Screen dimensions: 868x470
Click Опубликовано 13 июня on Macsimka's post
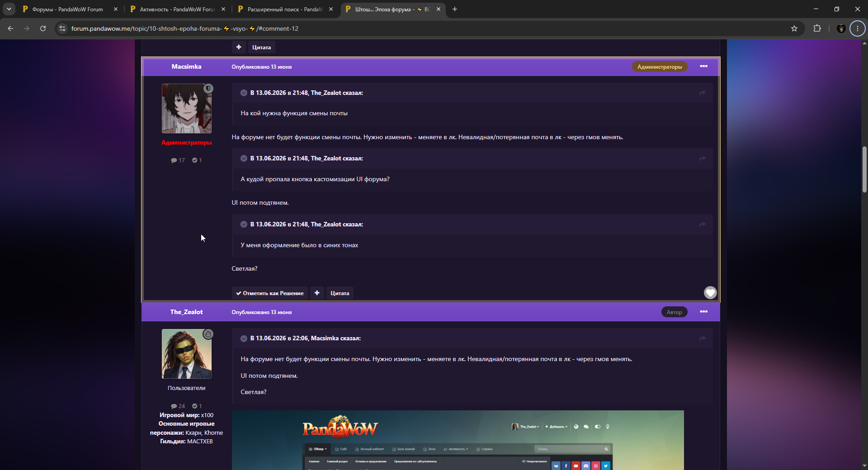point(262,67)
